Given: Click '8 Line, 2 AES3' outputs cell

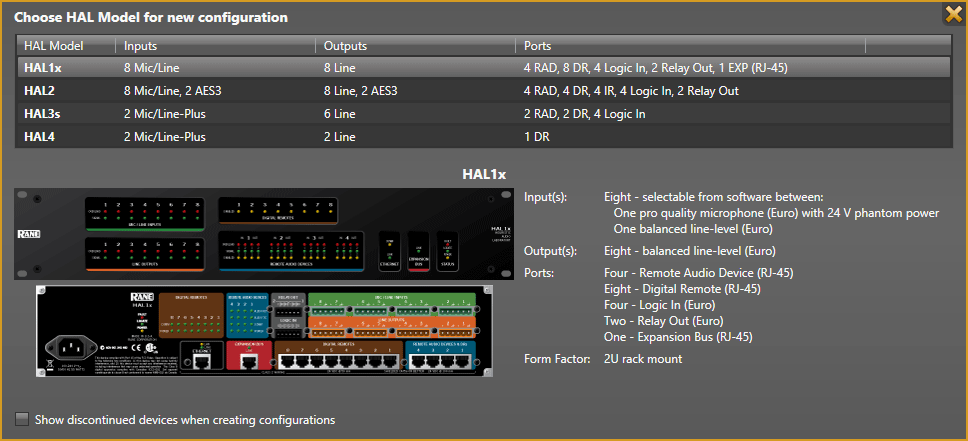Looking at the screenshot, I should (x=361, y=91).
